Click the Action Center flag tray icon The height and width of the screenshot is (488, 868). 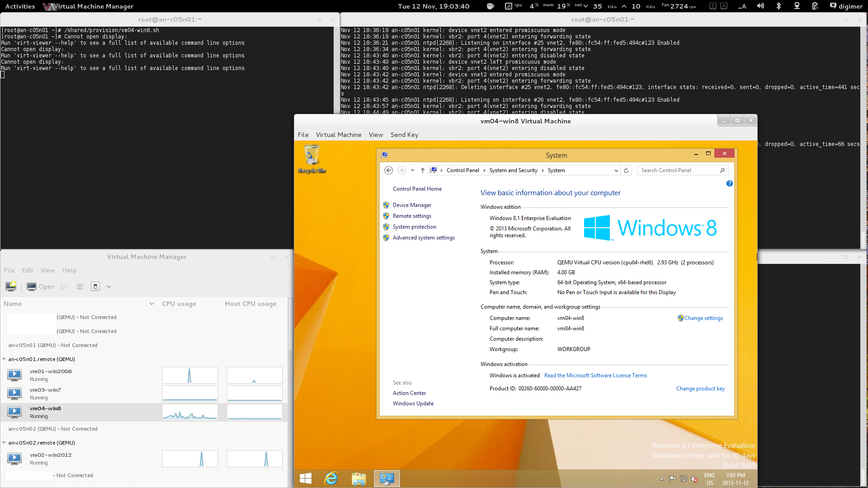pos(672,479)
